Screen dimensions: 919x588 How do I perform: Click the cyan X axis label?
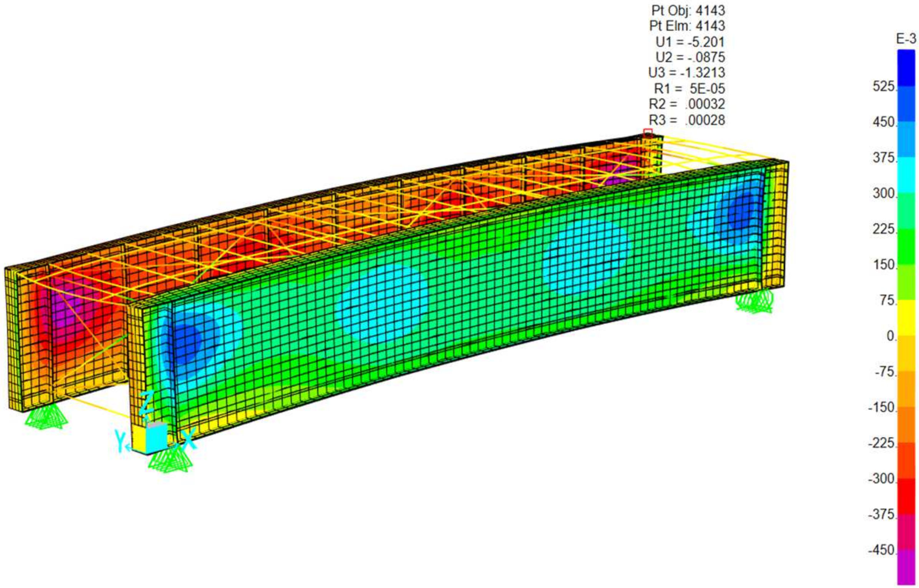coord(189,440)
